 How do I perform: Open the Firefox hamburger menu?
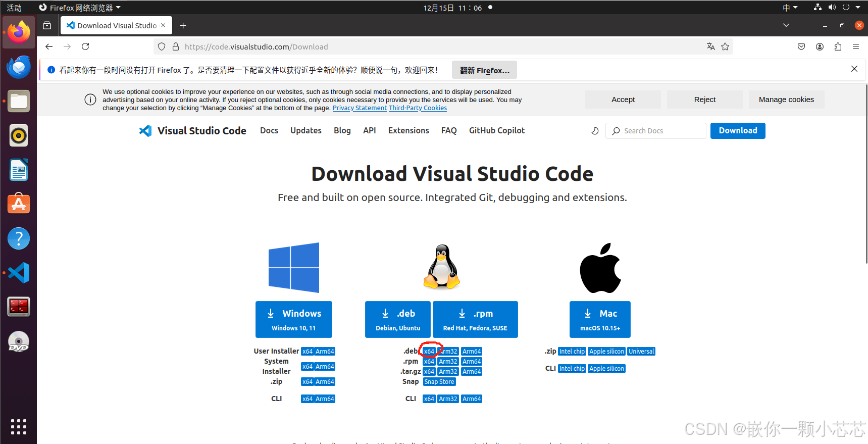(x=856, y=46)
